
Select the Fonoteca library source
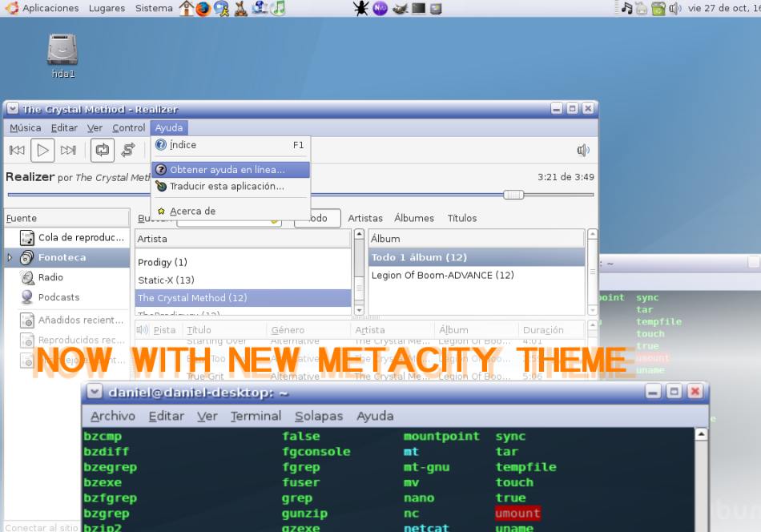pos(67,258)
